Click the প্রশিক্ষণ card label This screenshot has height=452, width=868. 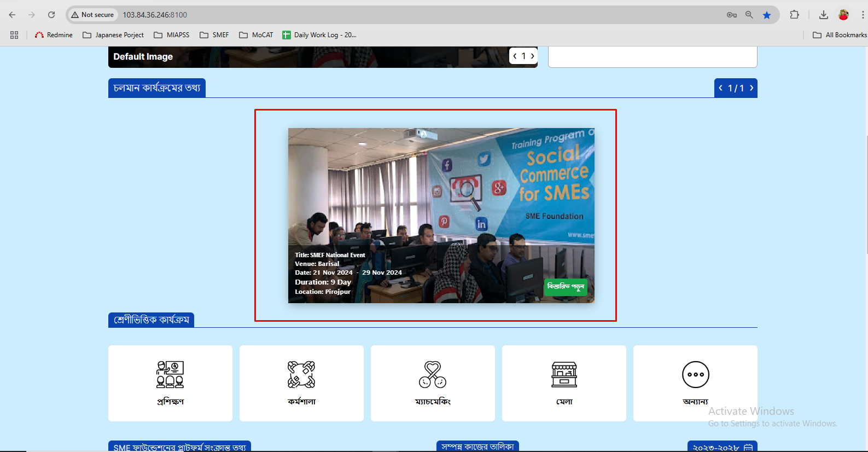tap(170, 402)
